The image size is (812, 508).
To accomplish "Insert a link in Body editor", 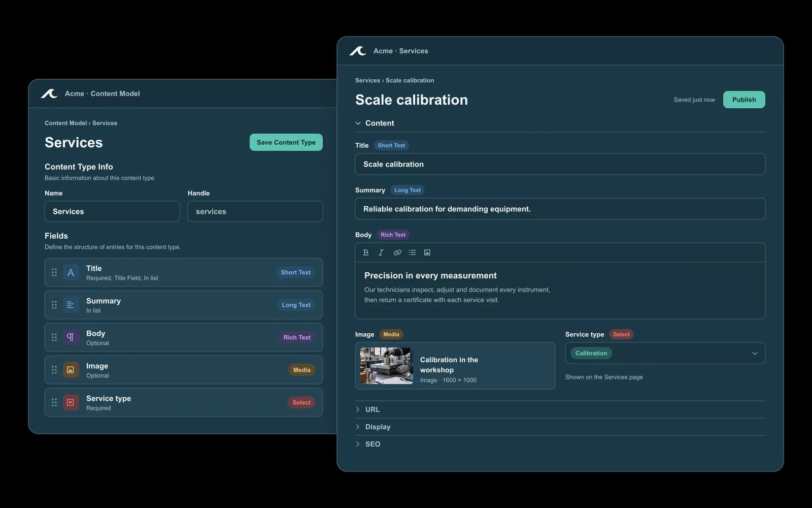I will pos(397,252).
